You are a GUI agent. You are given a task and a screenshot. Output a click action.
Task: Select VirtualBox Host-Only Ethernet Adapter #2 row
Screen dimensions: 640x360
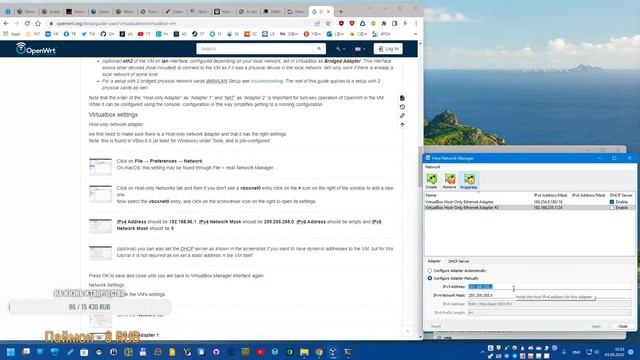click(529, 207)
